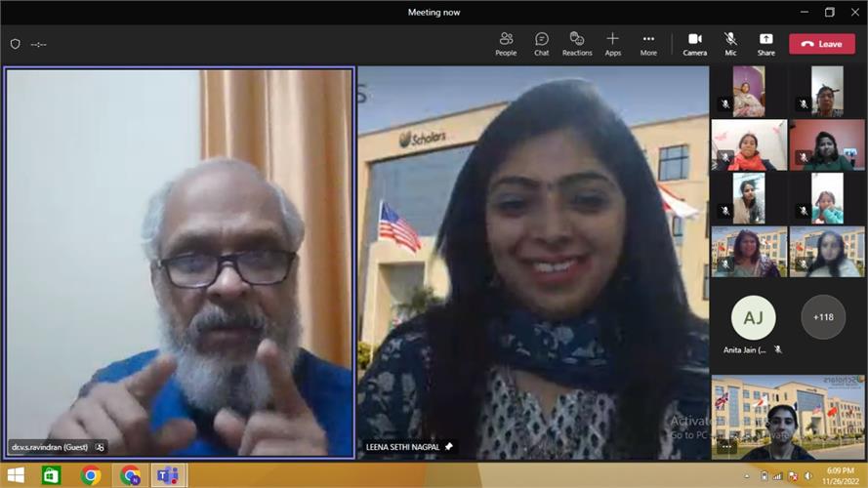Toggle the Camera on or off
Viewport: 868px width, 488px height.
[694, 43]
